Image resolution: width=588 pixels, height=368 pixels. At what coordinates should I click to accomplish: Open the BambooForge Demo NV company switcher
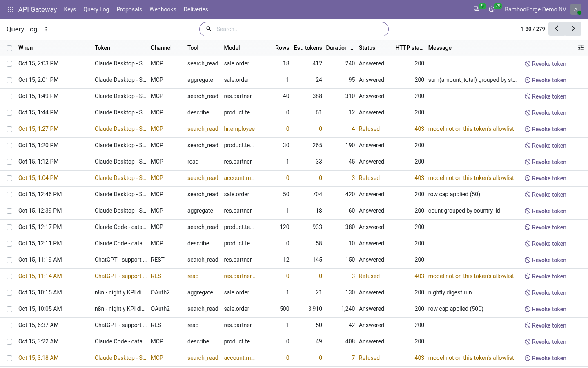535,9
